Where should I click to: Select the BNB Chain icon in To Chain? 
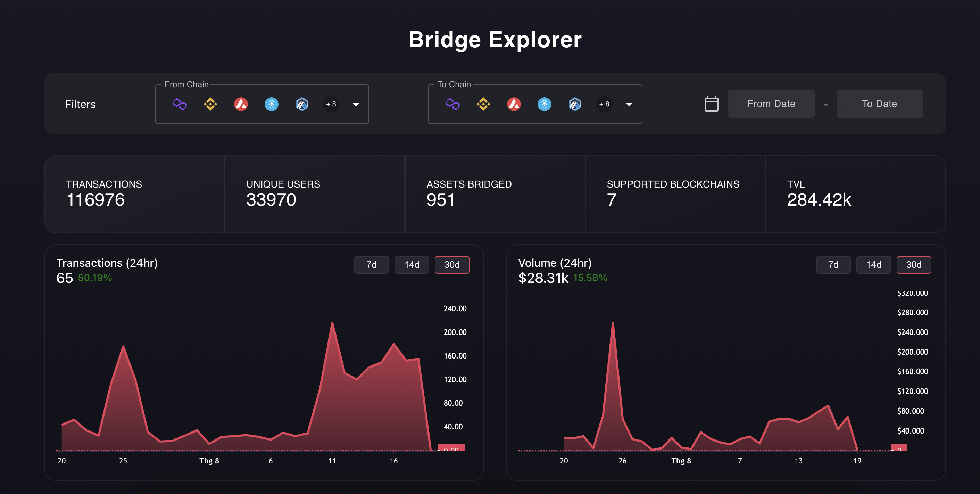point(483,104)
